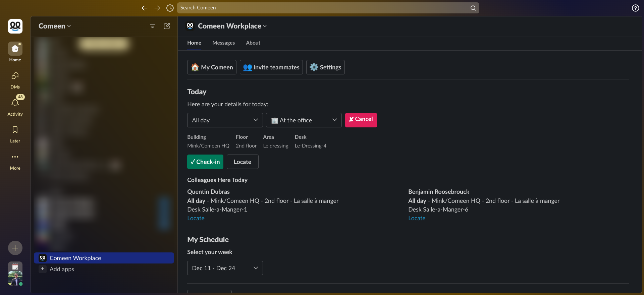Click Locate link under Quentin Dubras
The image size is (644, 295).
pos(196,218)
